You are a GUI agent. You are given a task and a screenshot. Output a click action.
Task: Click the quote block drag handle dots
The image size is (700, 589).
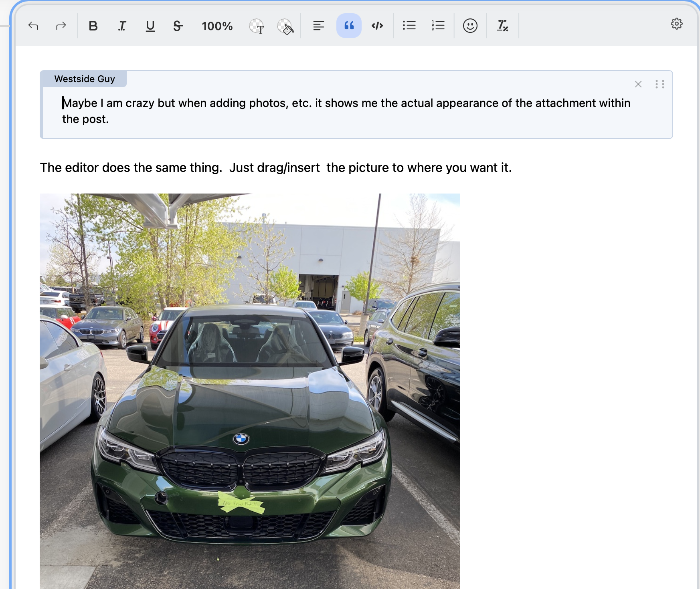pyautogui.click(x=660, y=84)
